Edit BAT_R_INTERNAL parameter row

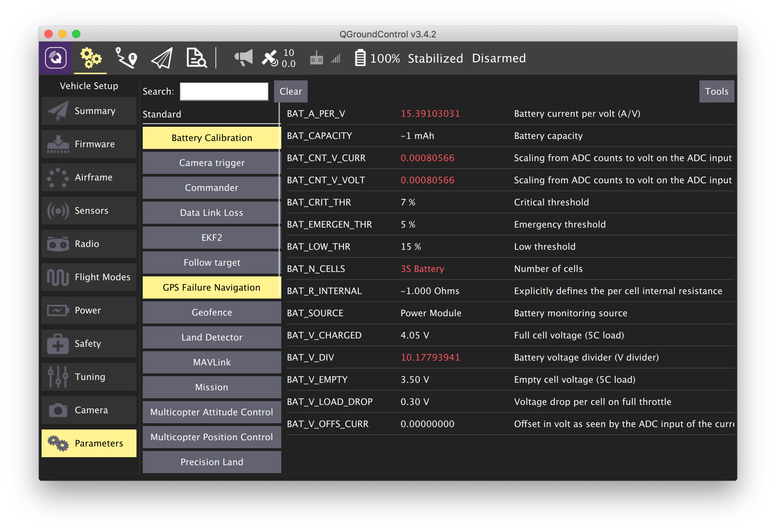tap(510, 291)
